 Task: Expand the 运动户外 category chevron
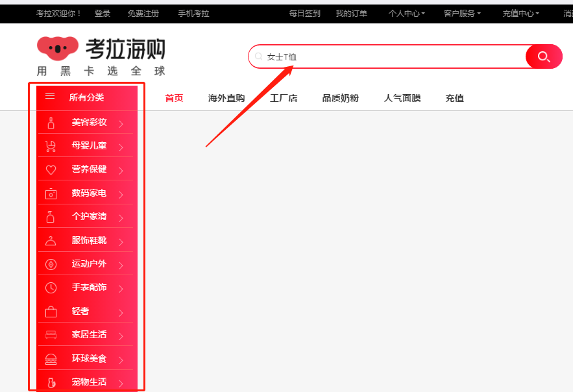click(x=121, y=265)
